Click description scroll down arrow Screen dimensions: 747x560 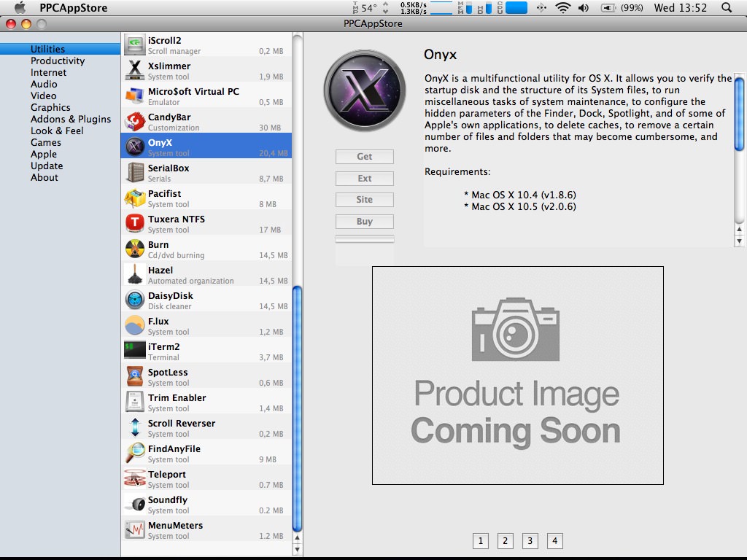(x=739, y=241)
